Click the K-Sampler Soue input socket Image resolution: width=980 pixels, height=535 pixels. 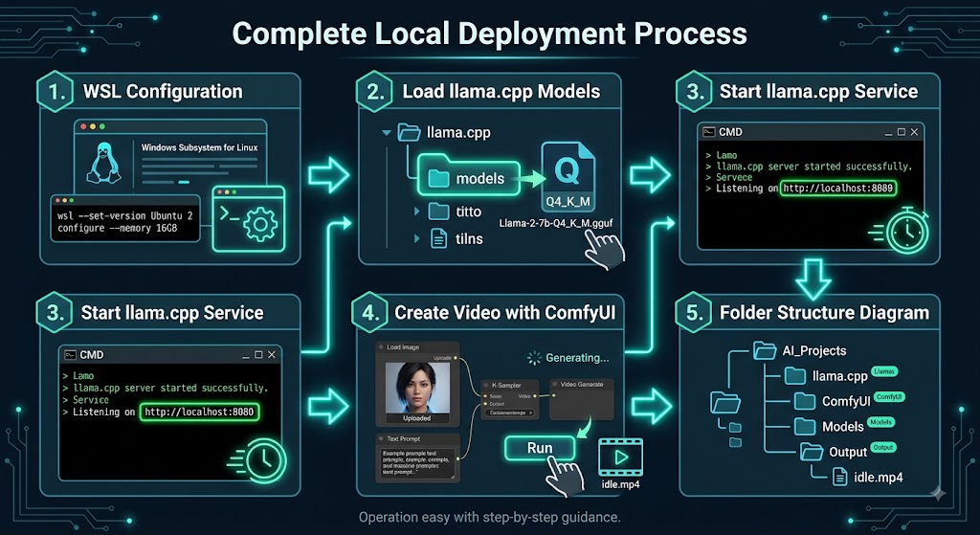(485, 396)
